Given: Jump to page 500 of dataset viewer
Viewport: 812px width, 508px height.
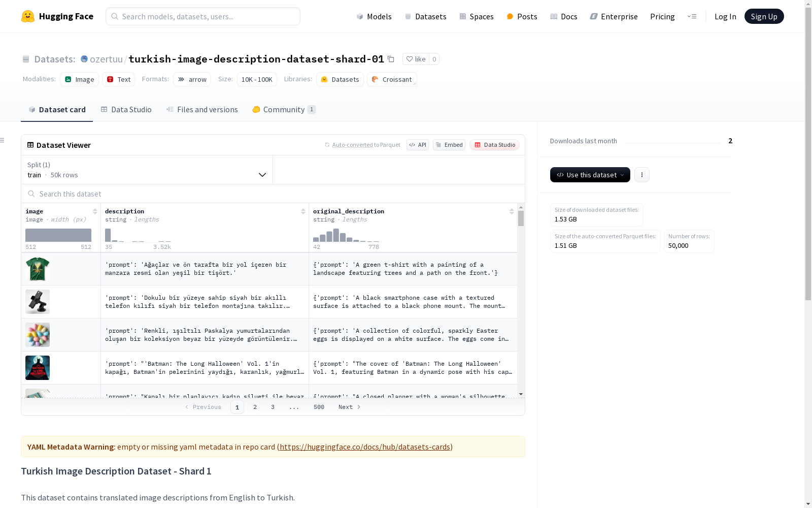Looking at the screenshot, I should tap(319, 407).
